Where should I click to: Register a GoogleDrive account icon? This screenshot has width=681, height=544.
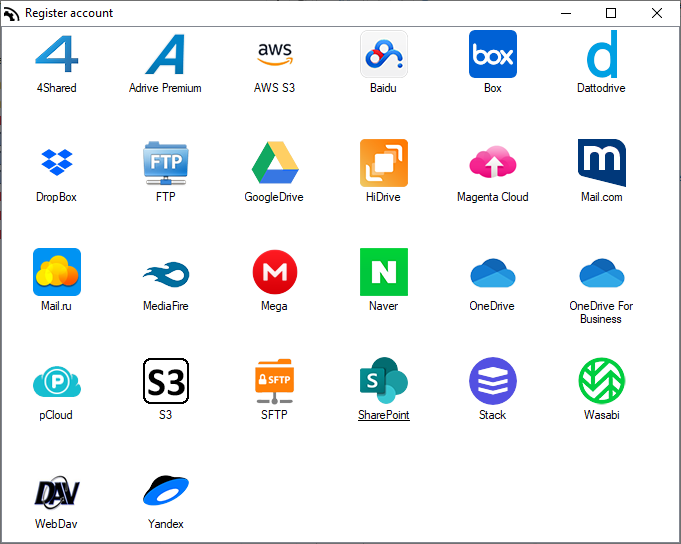point(274,162)
